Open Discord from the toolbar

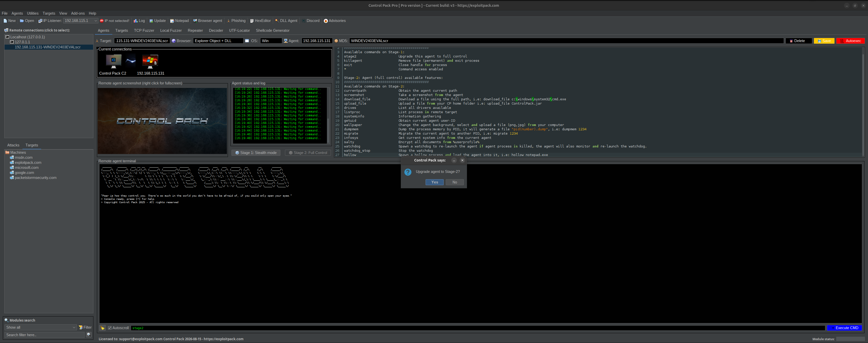[310, 21]
